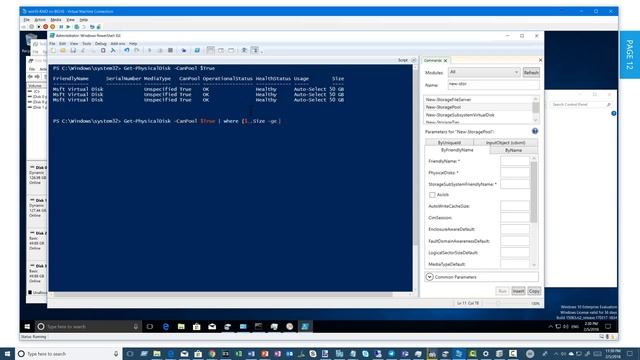640x360 pixels.
Task: Click the AutoWriteCacheSize input field
Action: [x=515, y=206]
